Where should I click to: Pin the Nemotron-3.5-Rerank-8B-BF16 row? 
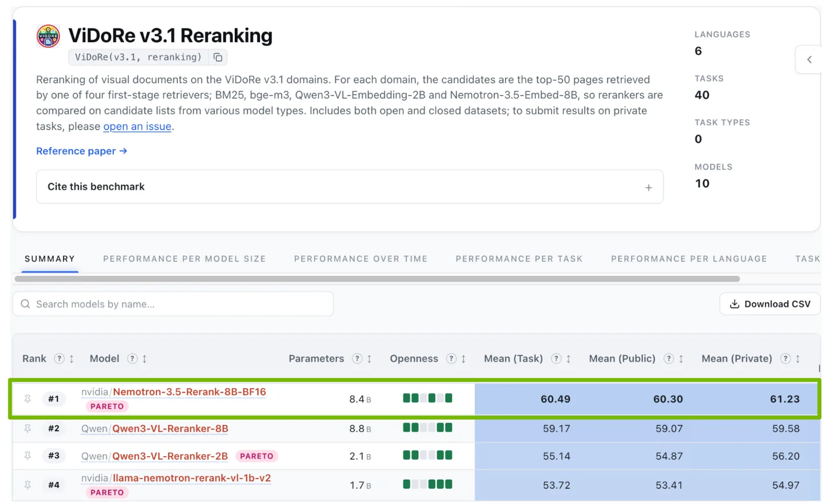coord(28,398)
